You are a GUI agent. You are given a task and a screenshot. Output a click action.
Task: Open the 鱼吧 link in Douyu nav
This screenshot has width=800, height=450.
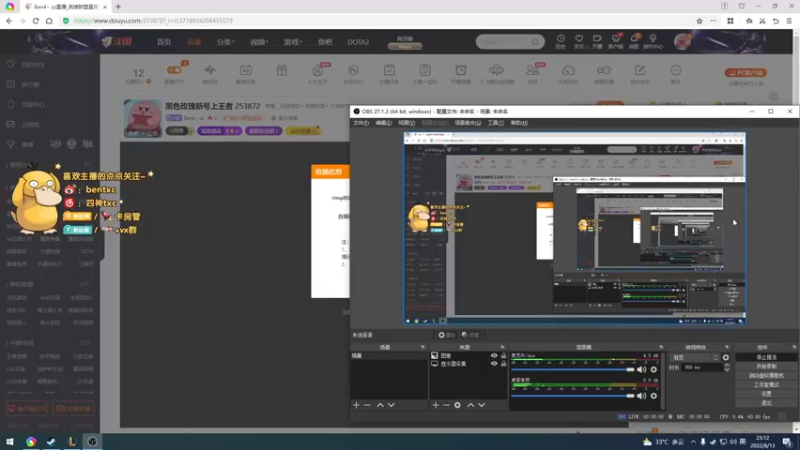click(x=325, y=42)
